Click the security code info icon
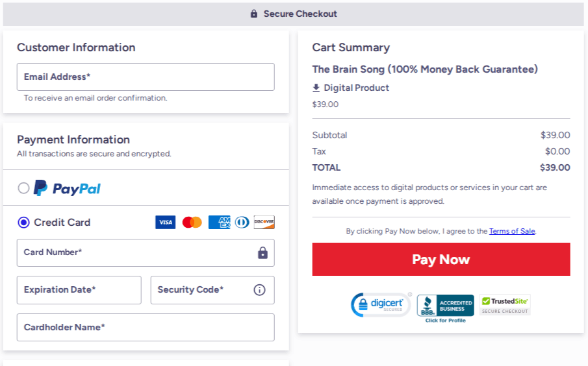This screenshot has width=588, height=366. point(259,290)
